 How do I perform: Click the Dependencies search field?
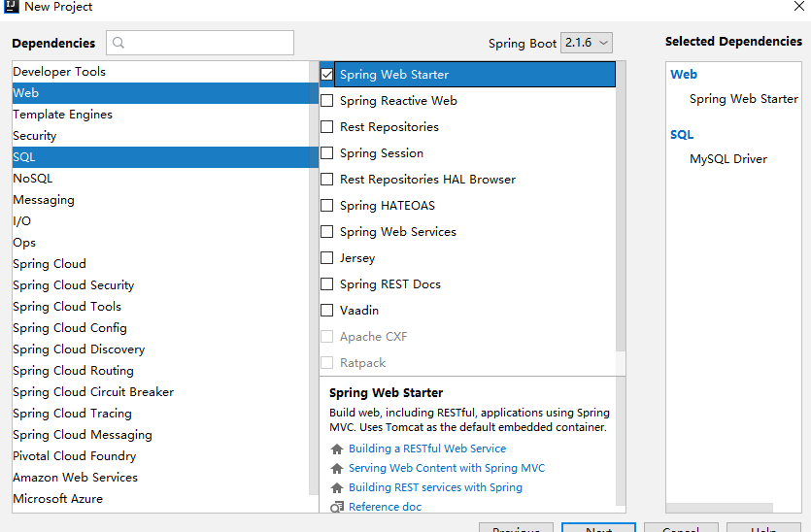click(x=200, y=43)
